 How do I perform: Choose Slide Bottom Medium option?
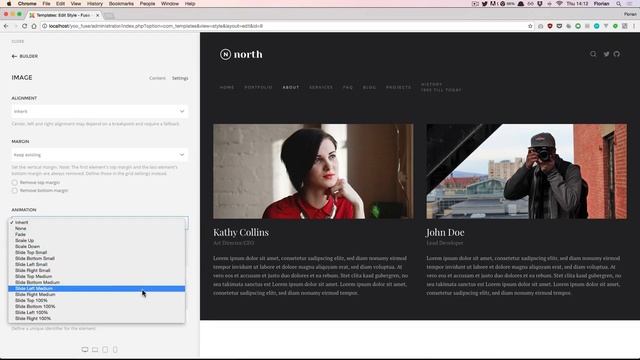coord(96,282)
